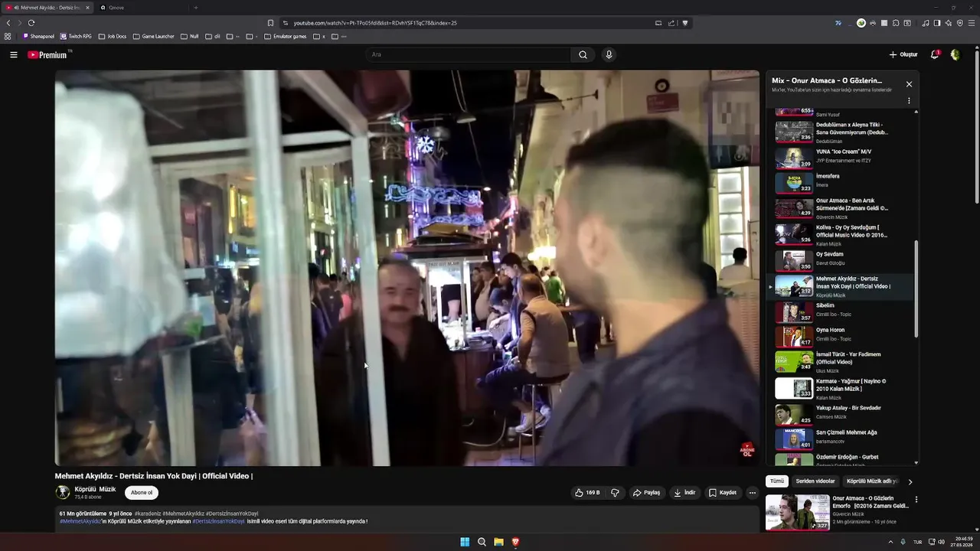Show more filter chips with right chevron

point(910,481)
